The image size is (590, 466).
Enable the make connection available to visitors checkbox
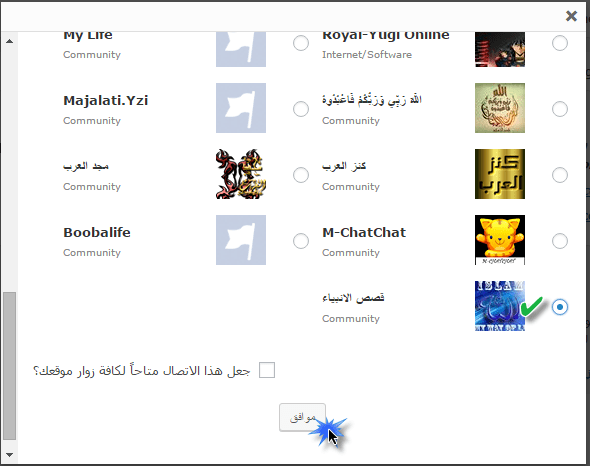click(x=267, y=370)
